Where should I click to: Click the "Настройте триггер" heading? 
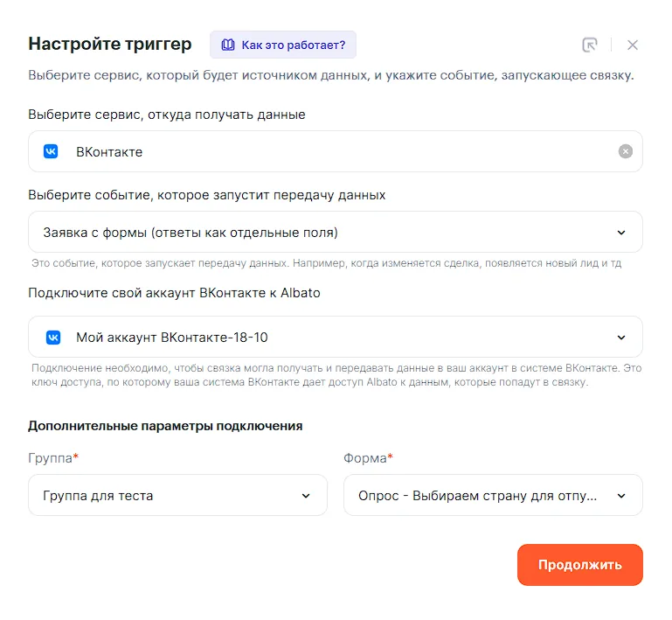click(x=109, y=44)
